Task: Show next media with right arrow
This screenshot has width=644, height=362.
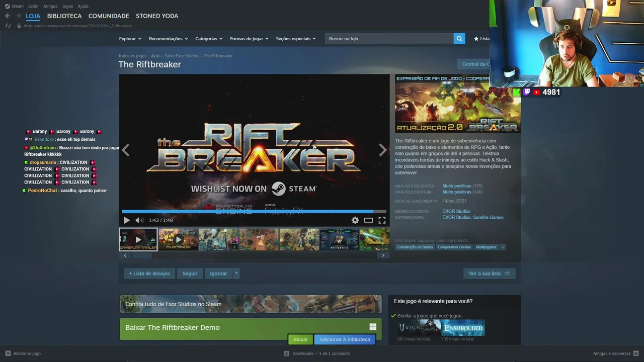Action: pyautogui.click(x=383, y=150)
